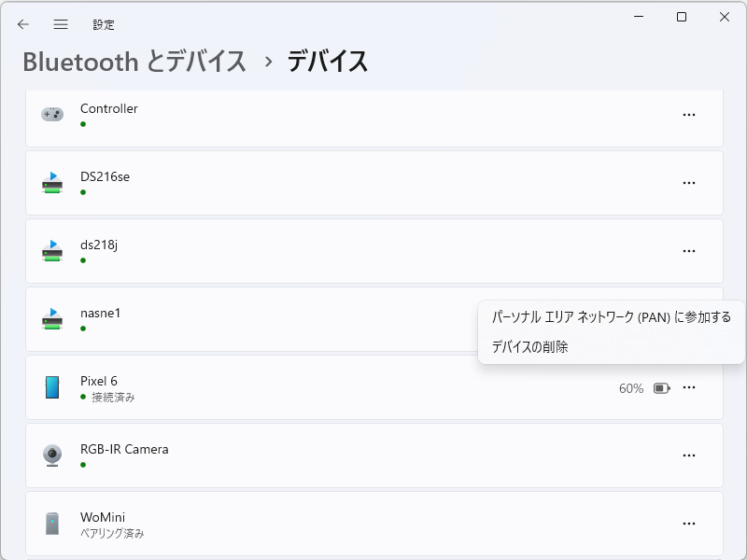Open the options menu for ds218j
The image size is (747, 560).
(689, 250)
